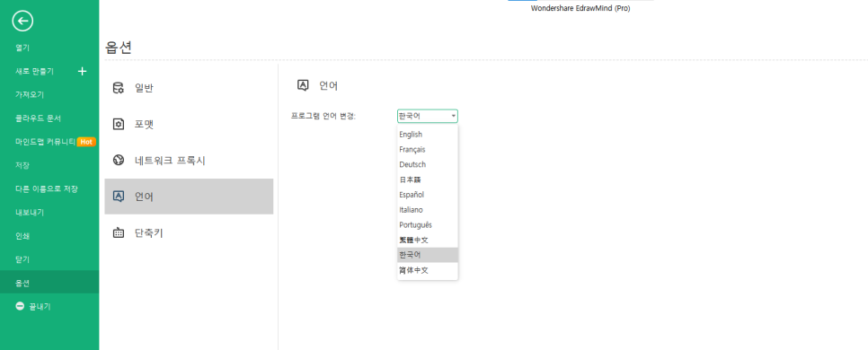This screenshot has width=868, height=350.
Task: Click the 끝내기 minus-circle icon
Action: 20,306
